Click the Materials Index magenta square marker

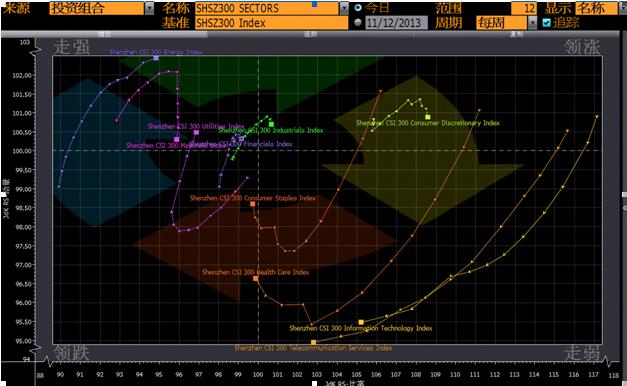tap(177, 139)
